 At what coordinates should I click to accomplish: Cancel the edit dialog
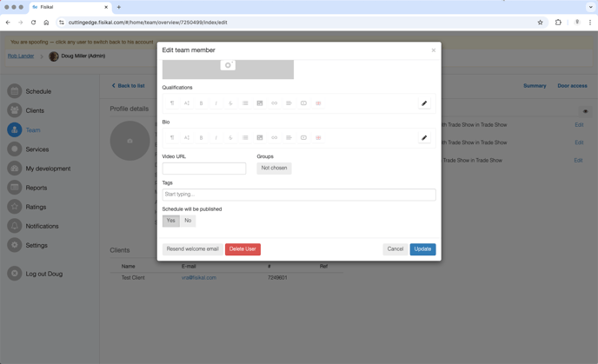(x=395, y=249)
